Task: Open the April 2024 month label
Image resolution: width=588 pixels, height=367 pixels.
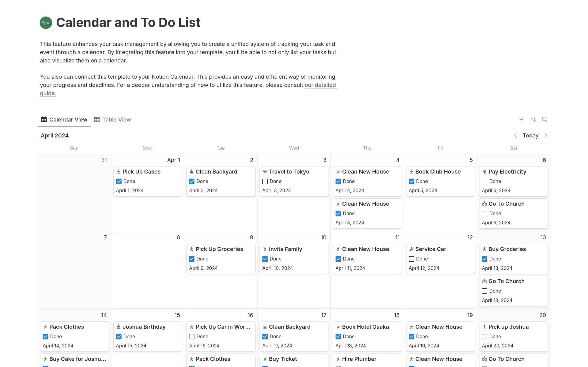Action: [x=55, y=136]
